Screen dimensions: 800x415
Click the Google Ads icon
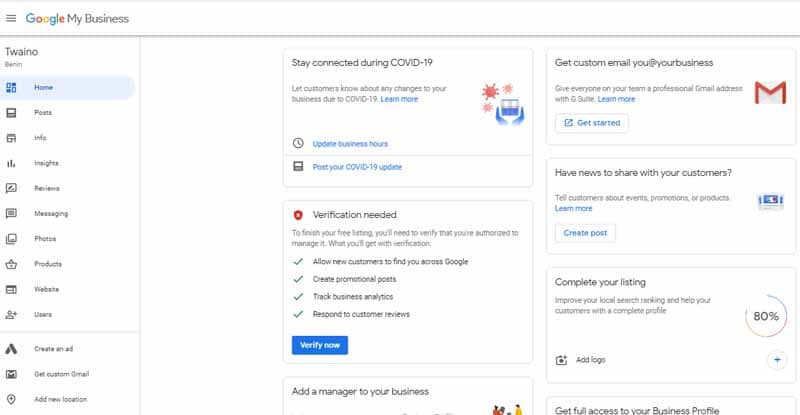pyautogui.click(x=11, y=349)
